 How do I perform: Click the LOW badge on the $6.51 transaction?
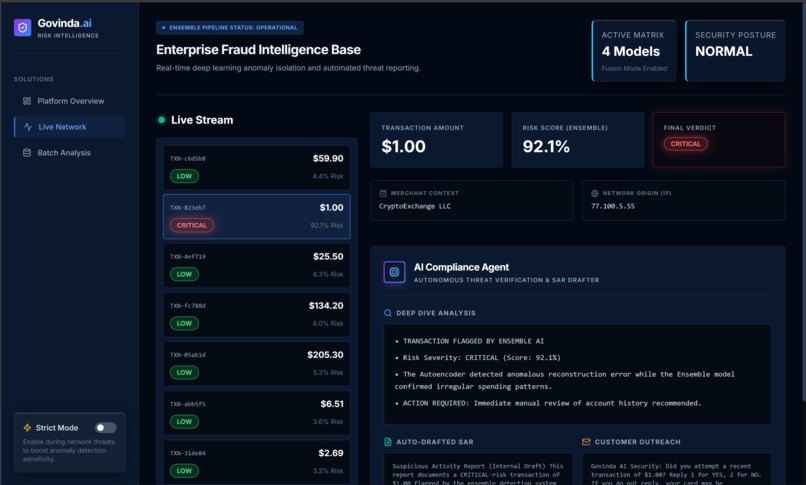(184, 422)
